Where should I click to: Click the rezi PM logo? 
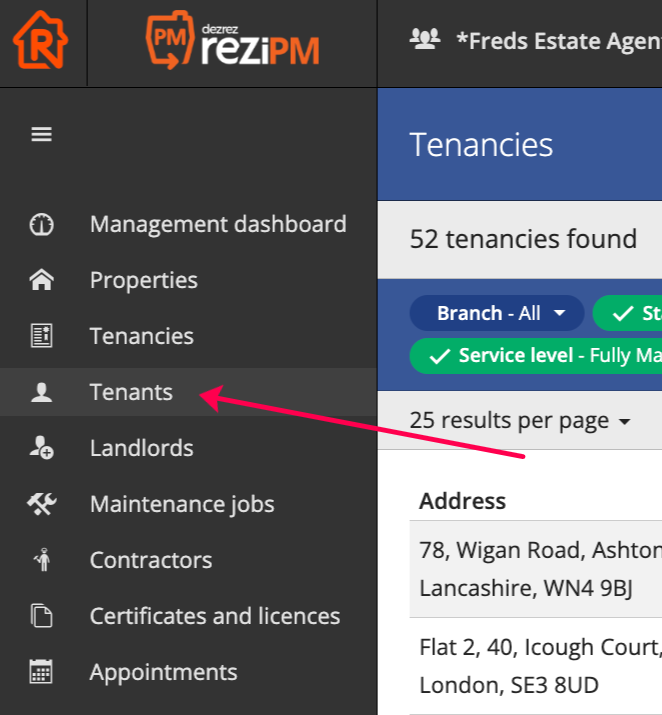pos(232,42)
